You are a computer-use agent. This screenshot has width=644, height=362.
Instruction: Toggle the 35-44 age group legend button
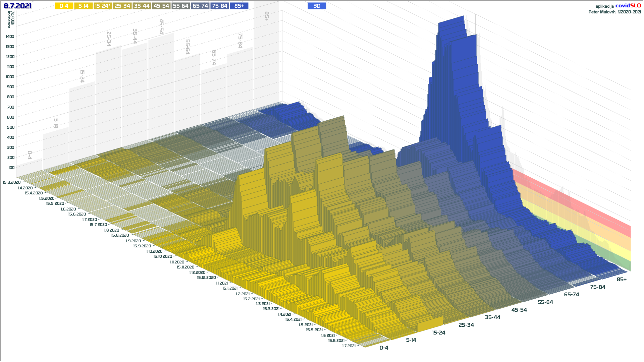click(x=142, y=6)
